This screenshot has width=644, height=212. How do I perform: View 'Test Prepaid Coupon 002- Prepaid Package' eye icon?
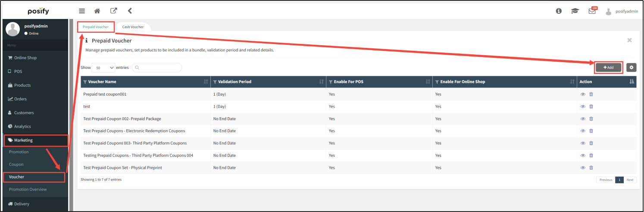[x=583, y=119]
